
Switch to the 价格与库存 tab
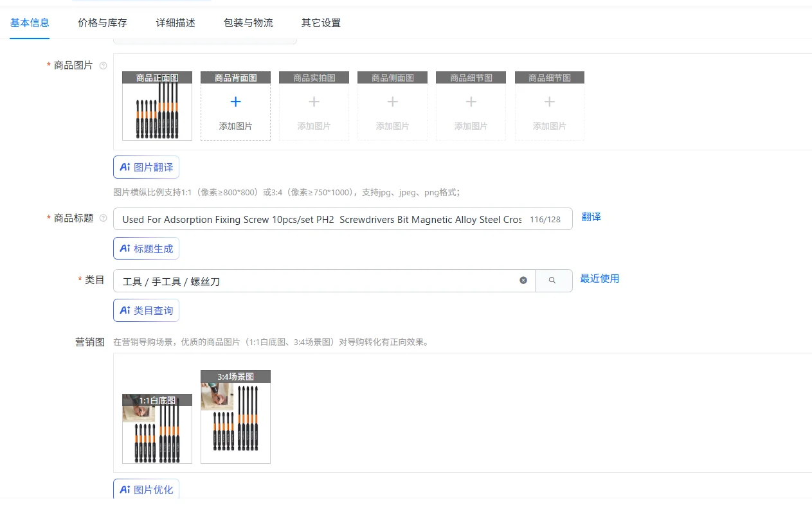point(102,23)
